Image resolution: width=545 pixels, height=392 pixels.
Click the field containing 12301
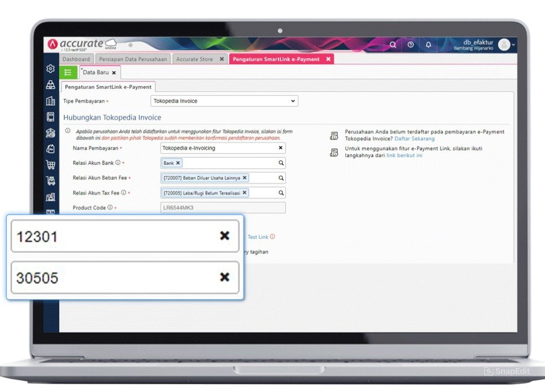coord(125,236)
